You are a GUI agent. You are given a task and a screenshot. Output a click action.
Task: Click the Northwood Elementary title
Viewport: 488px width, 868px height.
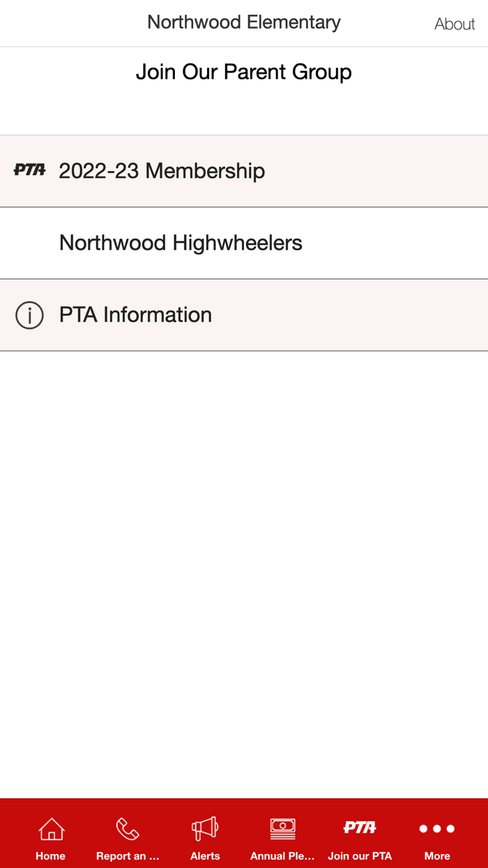tap(243, 22)
